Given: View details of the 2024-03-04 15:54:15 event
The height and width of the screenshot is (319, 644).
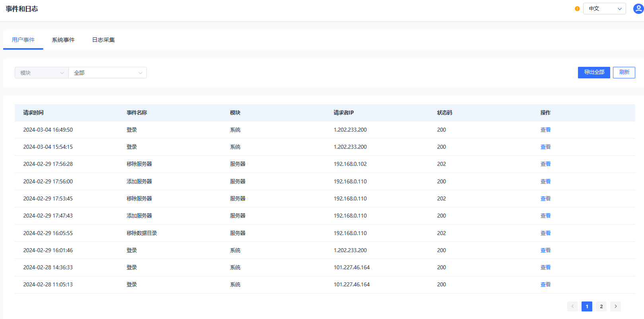Looking at the screenshot, I should click(x=545, y=147).
